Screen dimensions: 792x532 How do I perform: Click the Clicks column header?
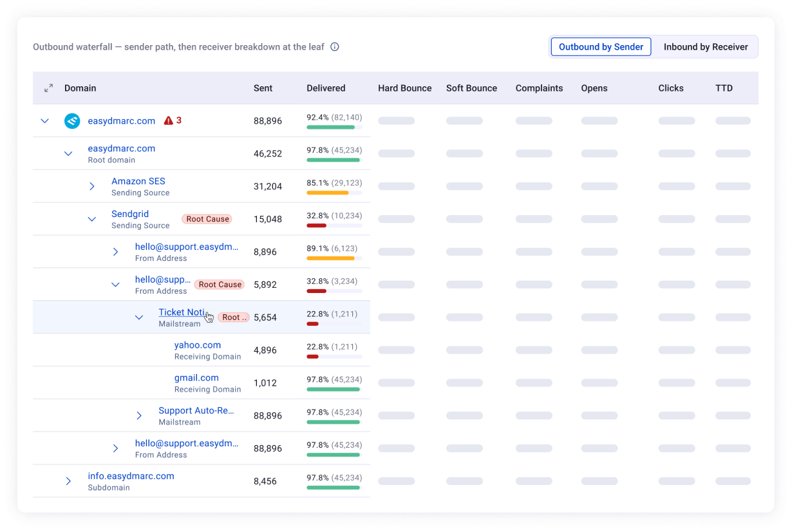click(671, 88)
